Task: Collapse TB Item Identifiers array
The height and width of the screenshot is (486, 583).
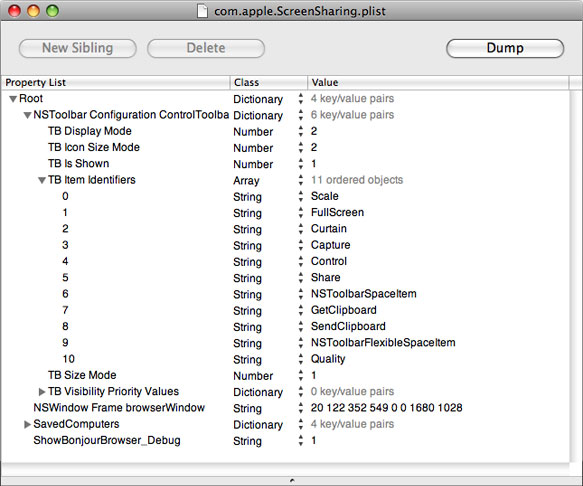Action: [42, 180]
